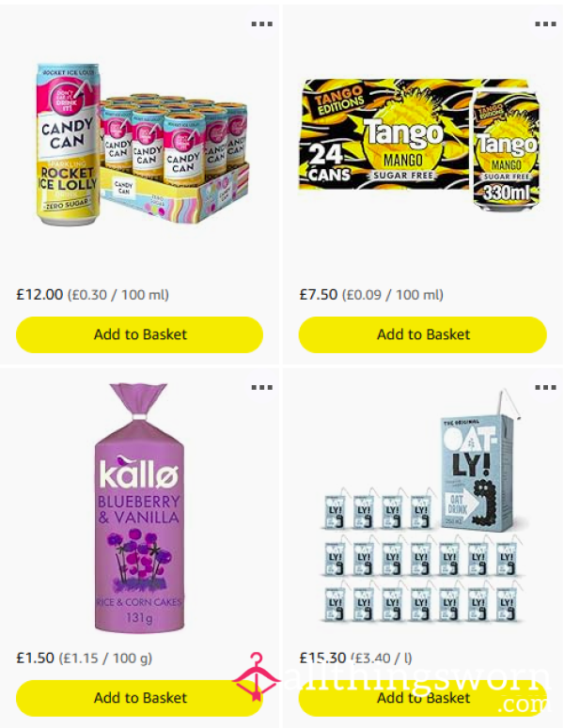Select the £12.00 price of Candy Can
This screenshot has height=728, width=564.
[39, 294]
